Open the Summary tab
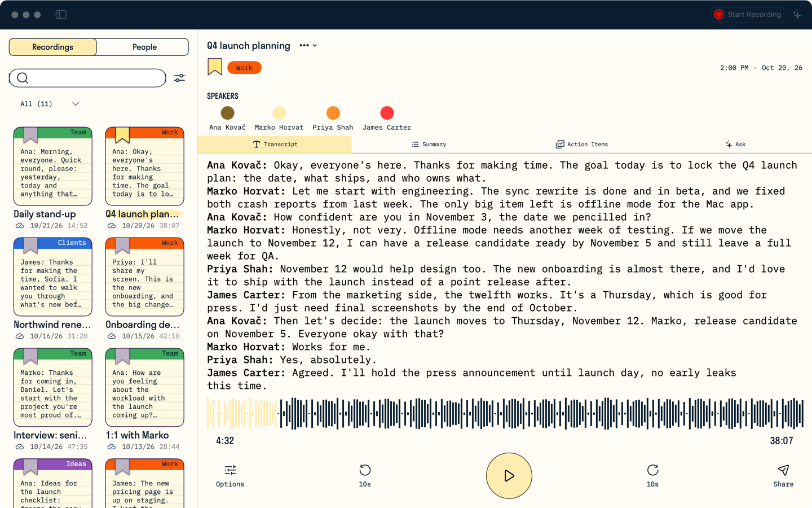Image resolution: width=812 pixels, height=508 pixels. point(429,144)
